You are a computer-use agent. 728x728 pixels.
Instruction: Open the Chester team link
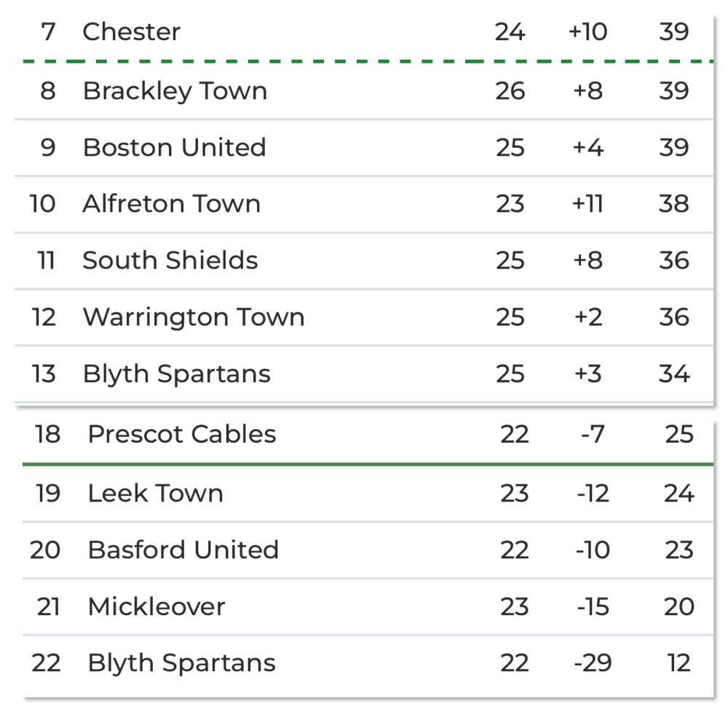coord(131,32)
